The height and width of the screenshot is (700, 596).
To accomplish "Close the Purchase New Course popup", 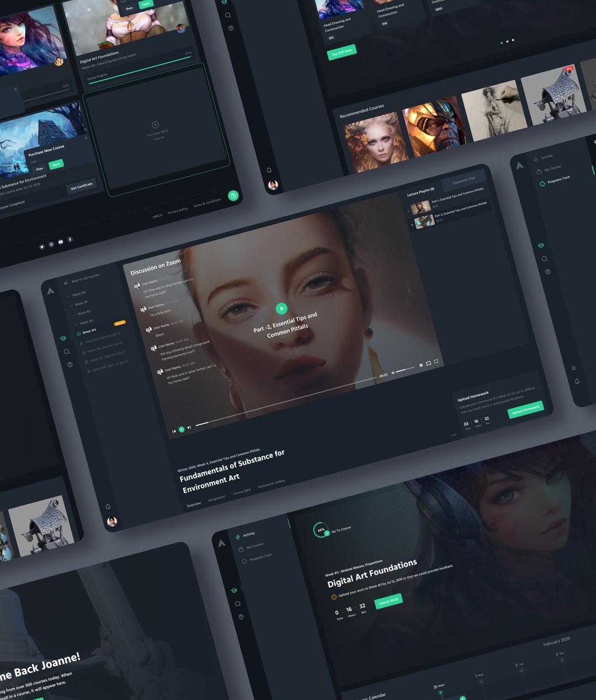I will pos(86,137).
